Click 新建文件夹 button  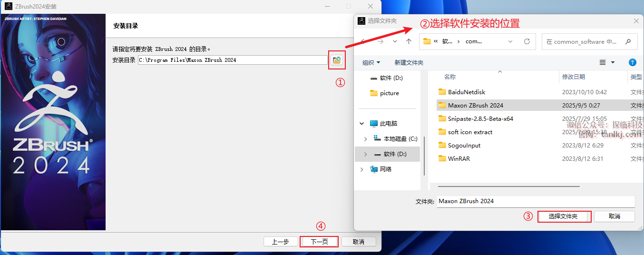(x=409, y=62)
